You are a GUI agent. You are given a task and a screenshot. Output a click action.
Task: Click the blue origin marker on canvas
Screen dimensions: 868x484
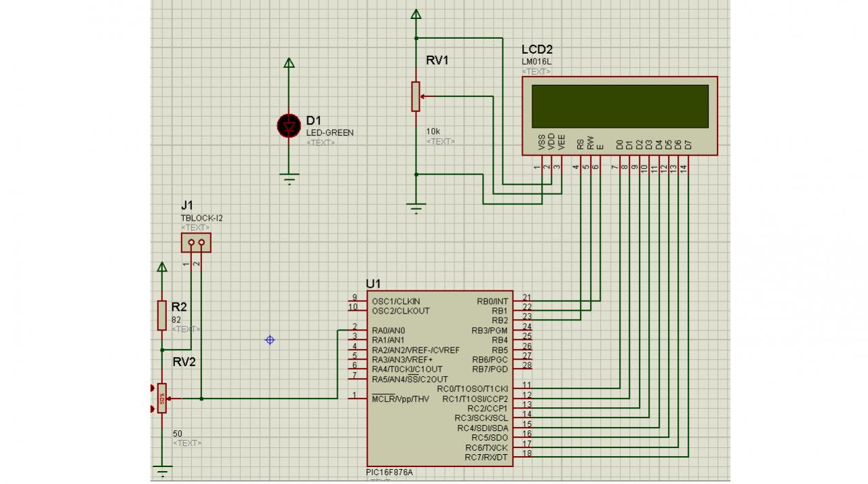point(270,339)
